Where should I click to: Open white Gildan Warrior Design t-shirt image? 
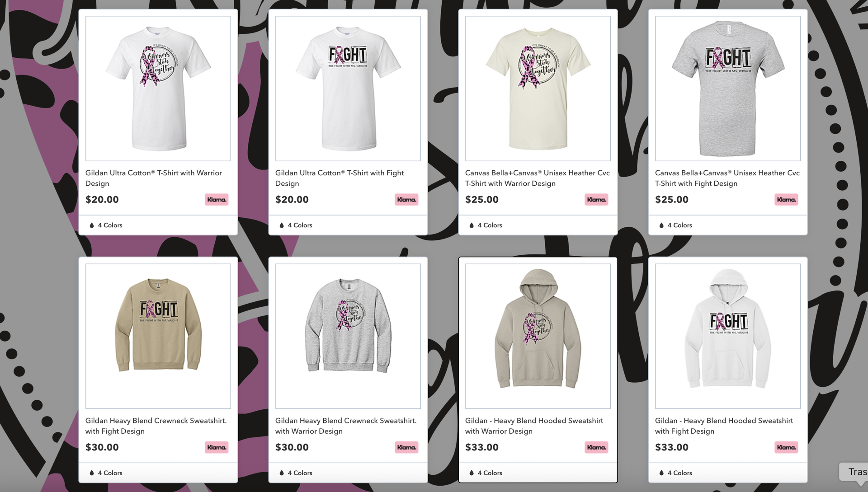(158, 89)
